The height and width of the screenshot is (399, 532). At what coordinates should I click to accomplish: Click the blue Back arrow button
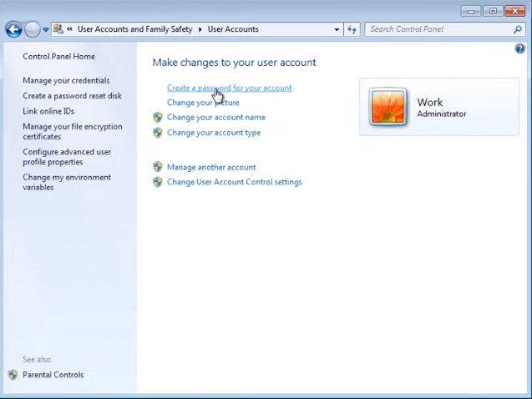[13, 29]
